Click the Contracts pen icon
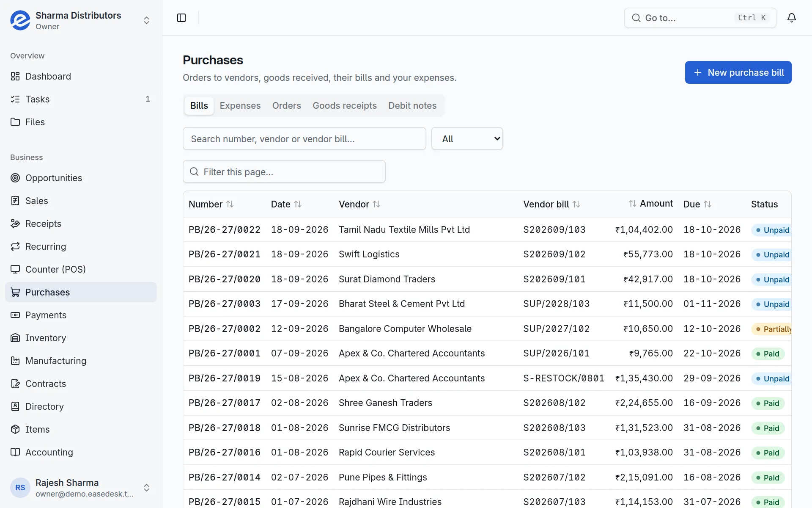The height and width of the screenshot is (508, 812). [x=15, y=384]
